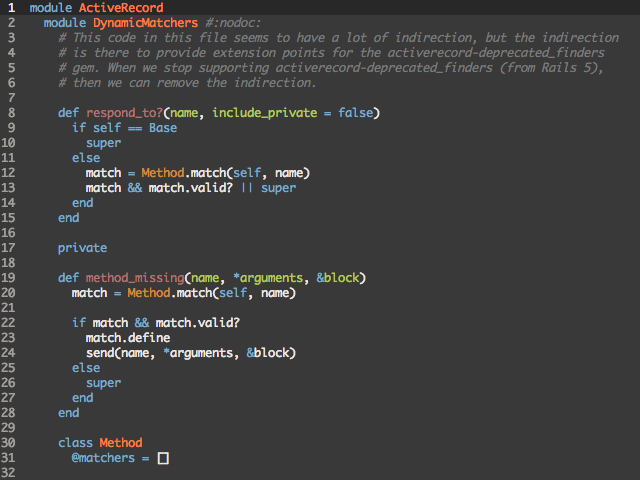This screenshot has width=640, height=480.
Task: Click 'else' on line 11
Action: point(86,158)
